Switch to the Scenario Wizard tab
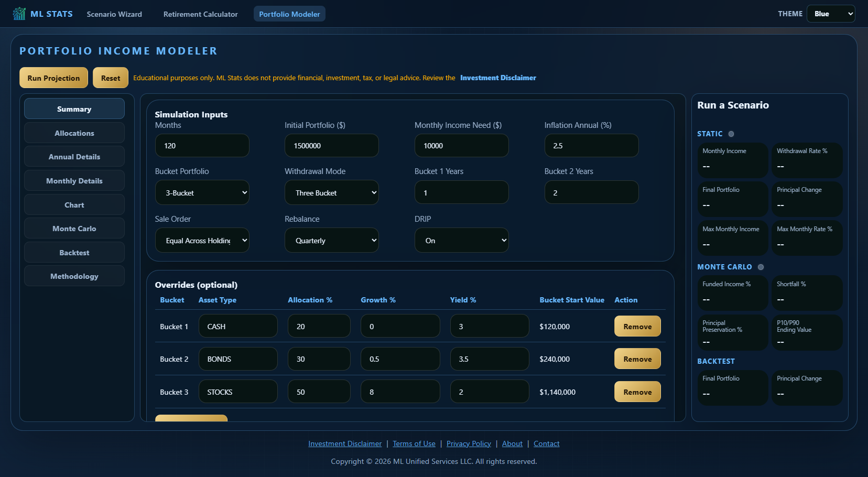The image size is (868, 477). [x=114, y=14]
